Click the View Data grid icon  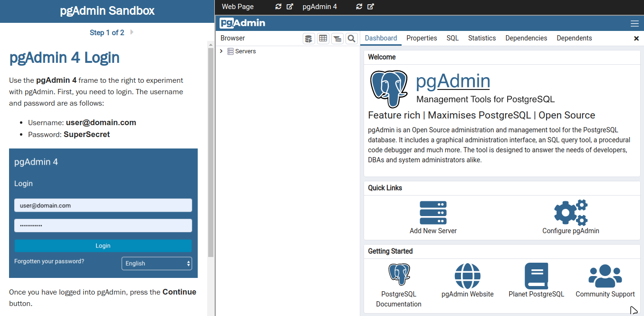coord(323,39)
